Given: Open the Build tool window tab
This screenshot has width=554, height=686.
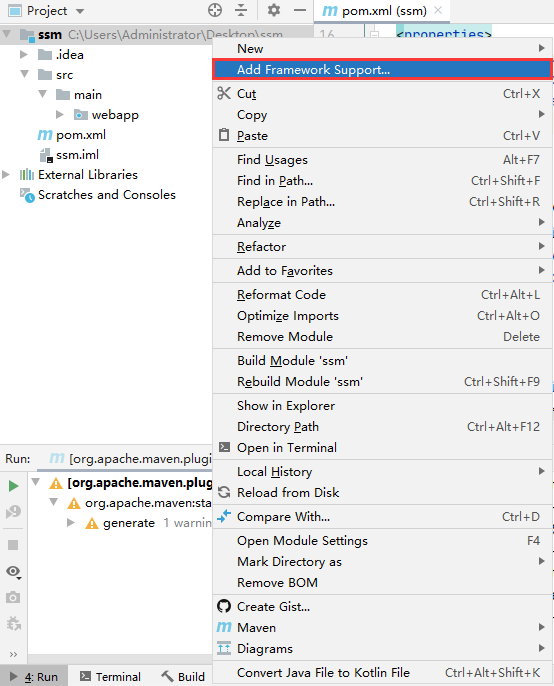Looking at the screenshot, I should tap(183, 676).
